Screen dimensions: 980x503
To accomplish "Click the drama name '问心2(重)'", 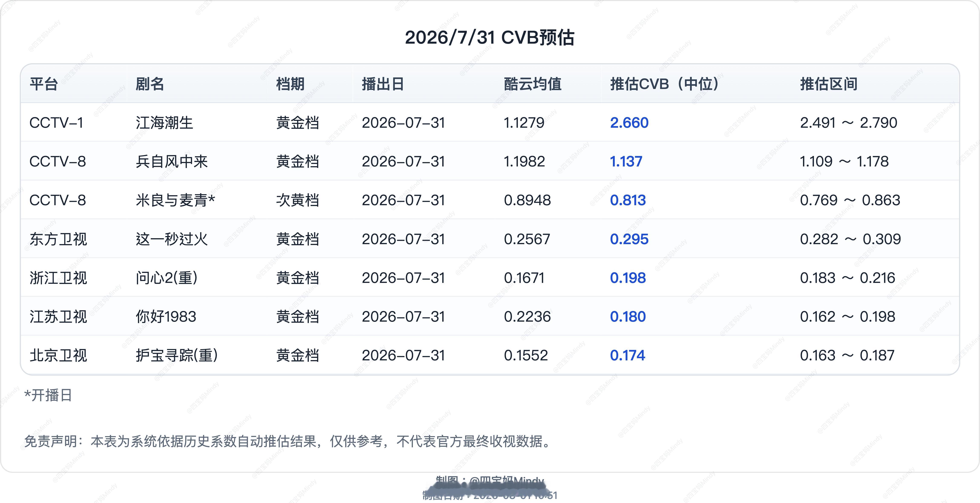I will pos(167,278).
